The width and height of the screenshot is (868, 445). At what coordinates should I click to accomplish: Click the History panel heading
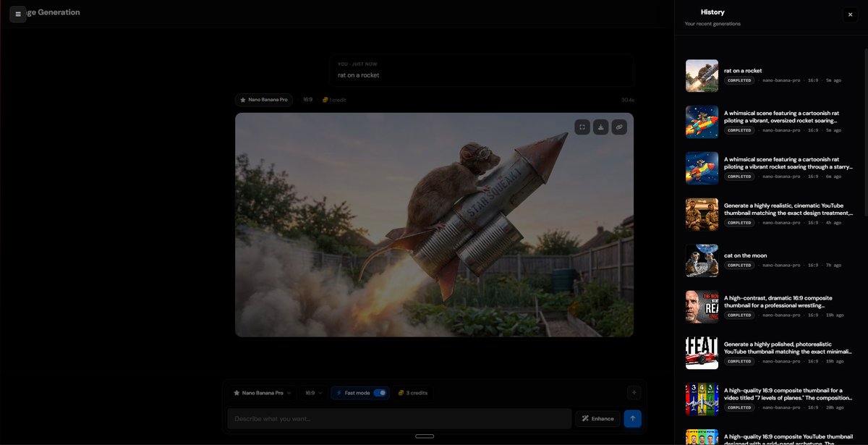coord(712,12)
